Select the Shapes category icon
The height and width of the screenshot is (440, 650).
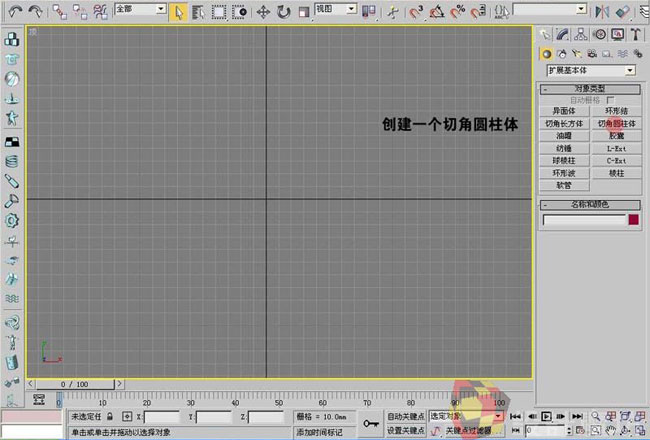pyautogui.click(x=562, y=53)
